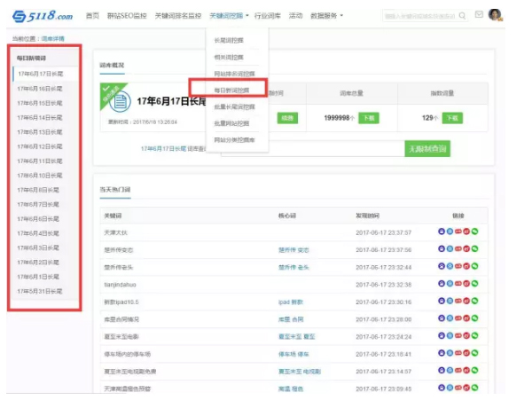532x408 pixels.
Task: Click the first blue link icon for 天津大伙
Action: point(442,232)
